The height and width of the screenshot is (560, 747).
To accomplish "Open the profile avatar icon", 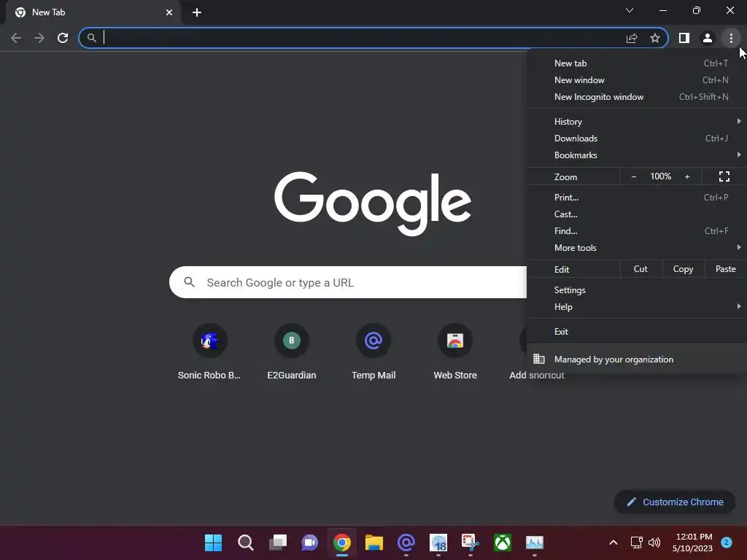I will tap(708, 38).
